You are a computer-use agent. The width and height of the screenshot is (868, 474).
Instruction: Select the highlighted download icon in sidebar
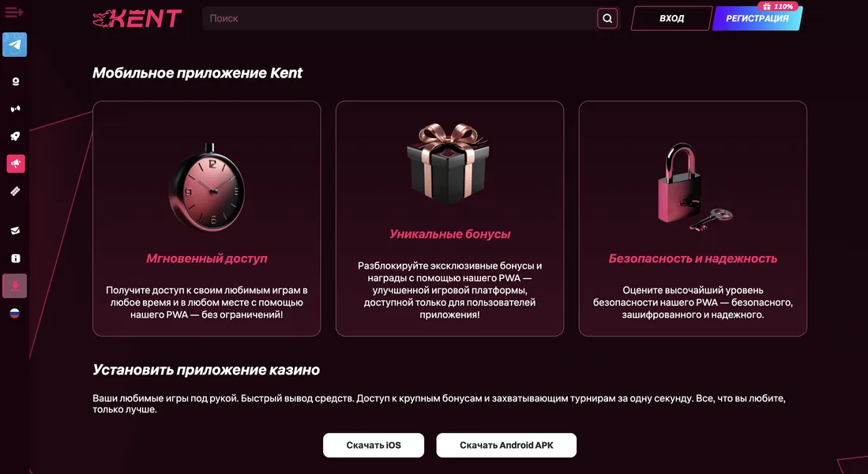click(14, 286)
